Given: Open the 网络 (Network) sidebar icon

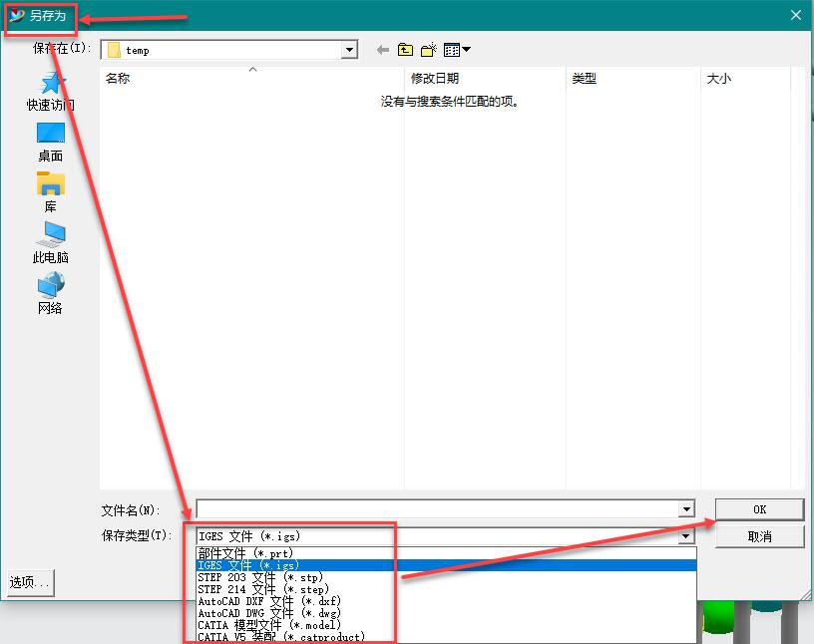Looking at the screenshot, I should [49, 289].
